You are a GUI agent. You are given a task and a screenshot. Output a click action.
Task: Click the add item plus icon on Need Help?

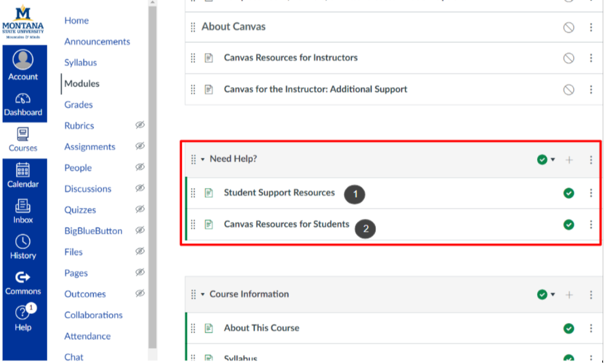tap(569, 159)
